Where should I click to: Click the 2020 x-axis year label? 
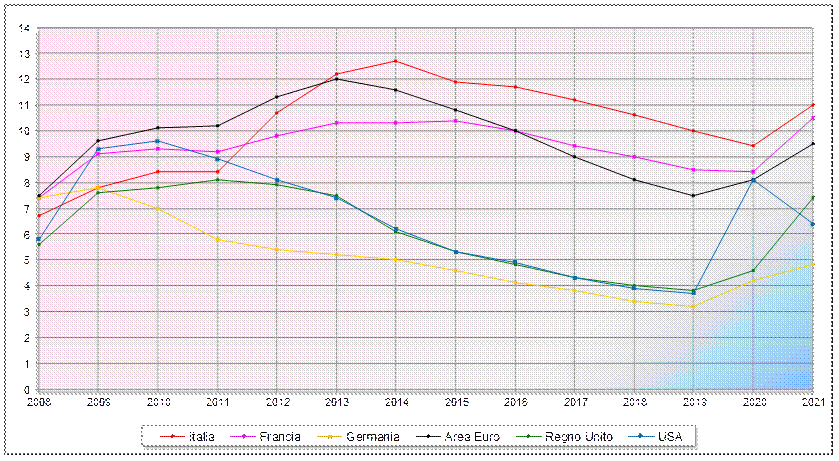click(x=753, y=402)
